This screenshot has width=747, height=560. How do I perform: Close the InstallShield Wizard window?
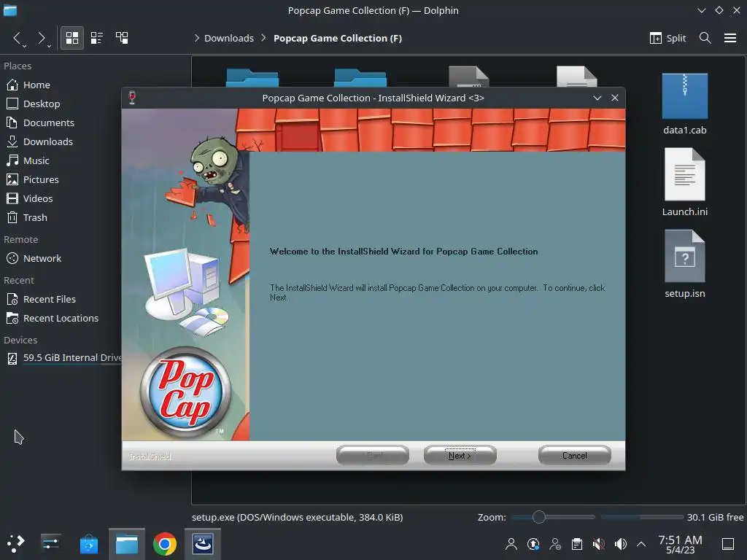(615, 98)
